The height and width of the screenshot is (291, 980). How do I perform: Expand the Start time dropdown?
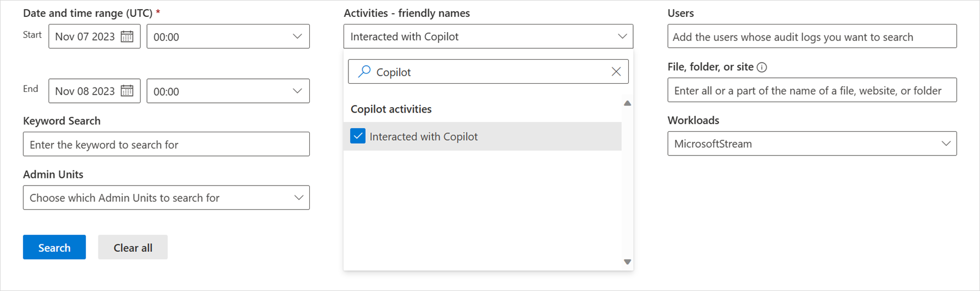(297, 36)
